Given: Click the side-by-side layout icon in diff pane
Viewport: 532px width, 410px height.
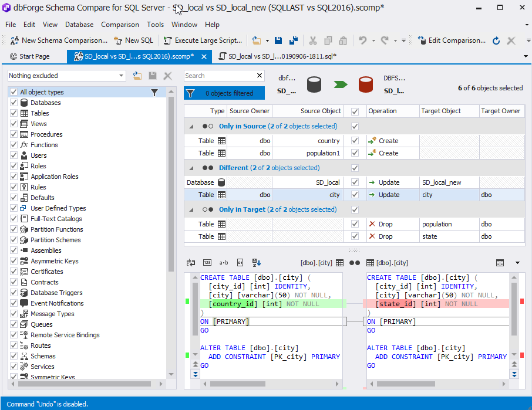Looking at the screenshot, I should pos(500,263).
